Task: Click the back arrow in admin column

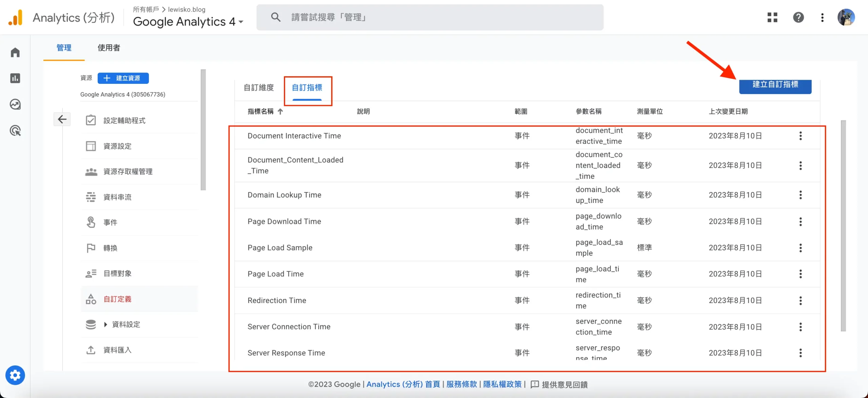Action: click(62, 119)
